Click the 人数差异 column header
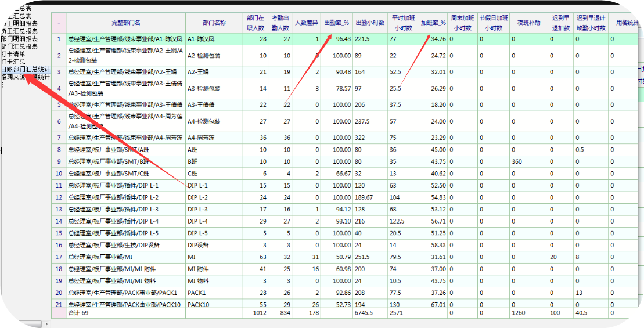 [x=307, y=23]
